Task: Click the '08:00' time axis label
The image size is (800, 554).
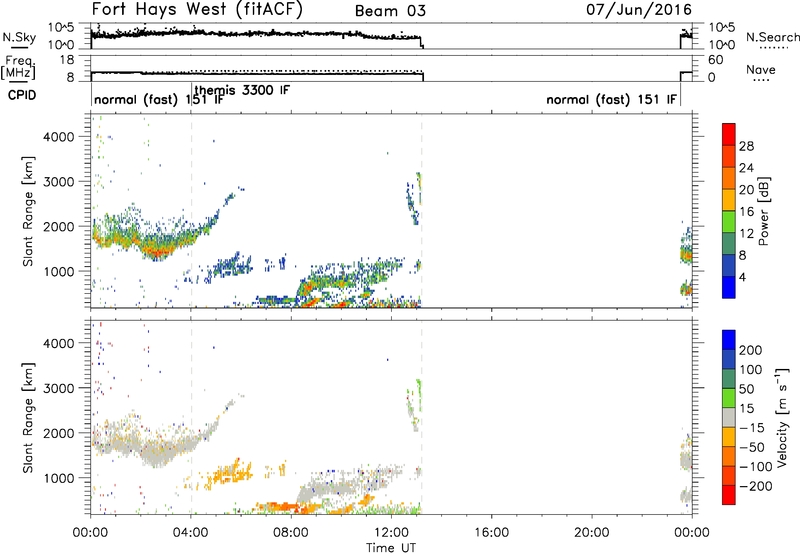Action: [x=291, y=533]
